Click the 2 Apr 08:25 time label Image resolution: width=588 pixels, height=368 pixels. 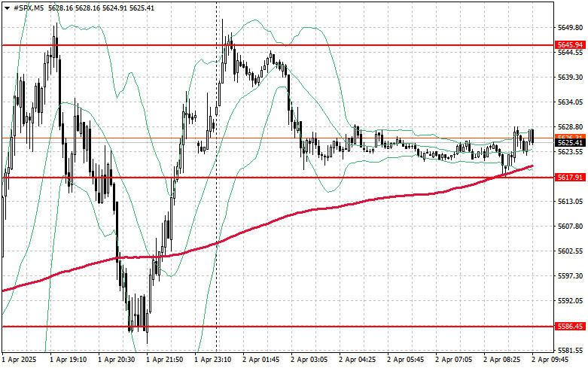tap(501, 360)
